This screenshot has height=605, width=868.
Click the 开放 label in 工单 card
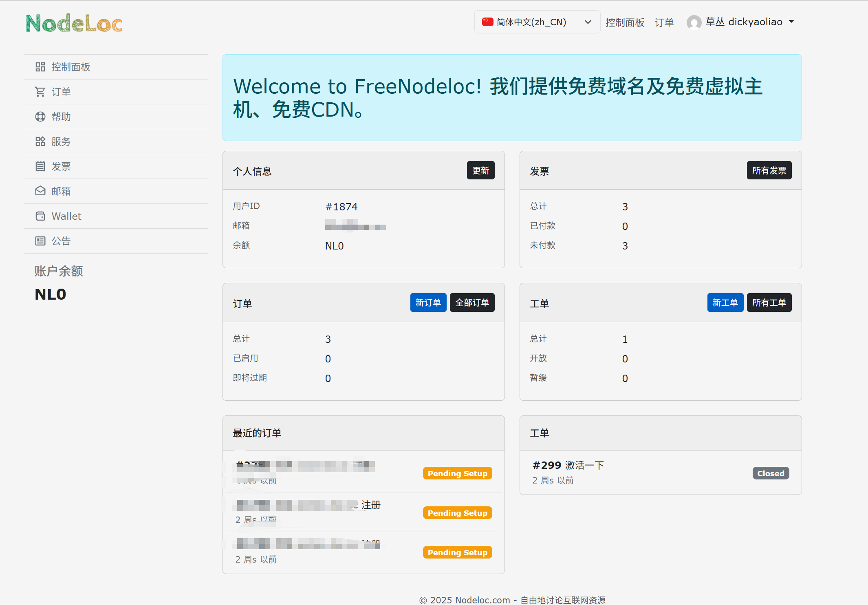click(x=538, y=358)
